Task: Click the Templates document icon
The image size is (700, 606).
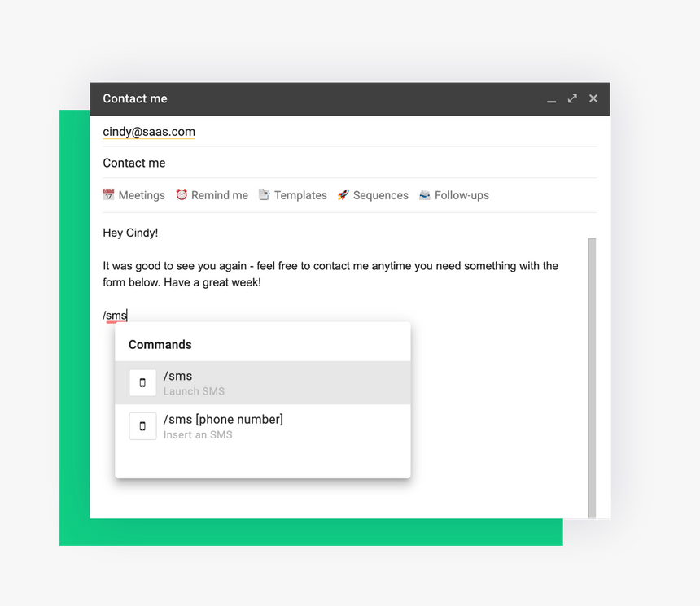Action: 265,194
